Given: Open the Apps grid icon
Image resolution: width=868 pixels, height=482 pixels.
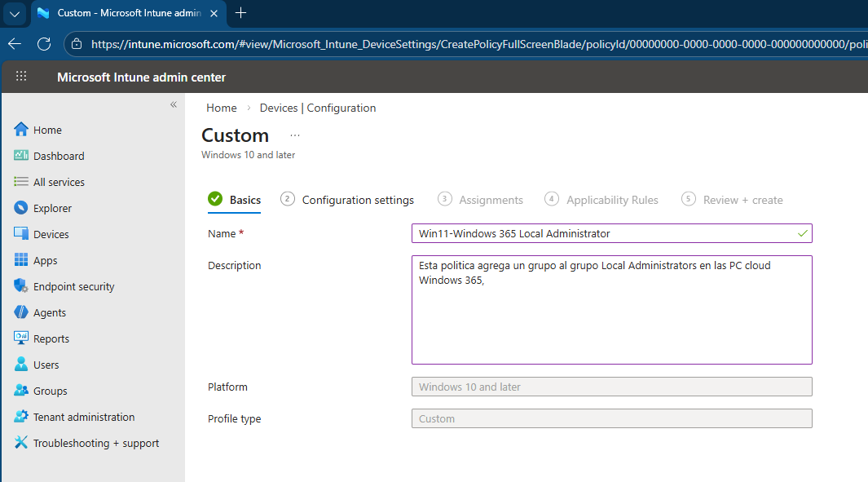Looking at the screenshot, I should point(21,260).
